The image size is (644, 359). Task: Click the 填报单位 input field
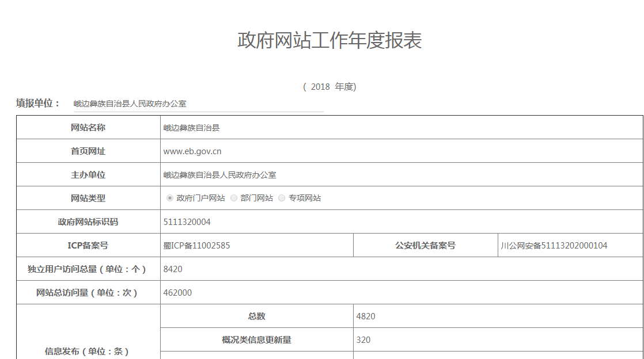[x=198, y=104]
